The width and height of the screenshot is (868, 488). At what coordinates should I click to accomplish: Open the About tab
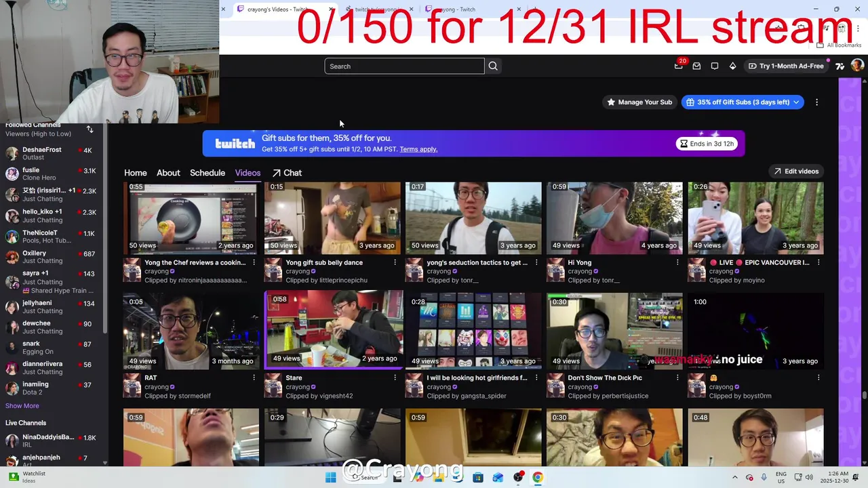pyautogui.click(x=168, y=173)
